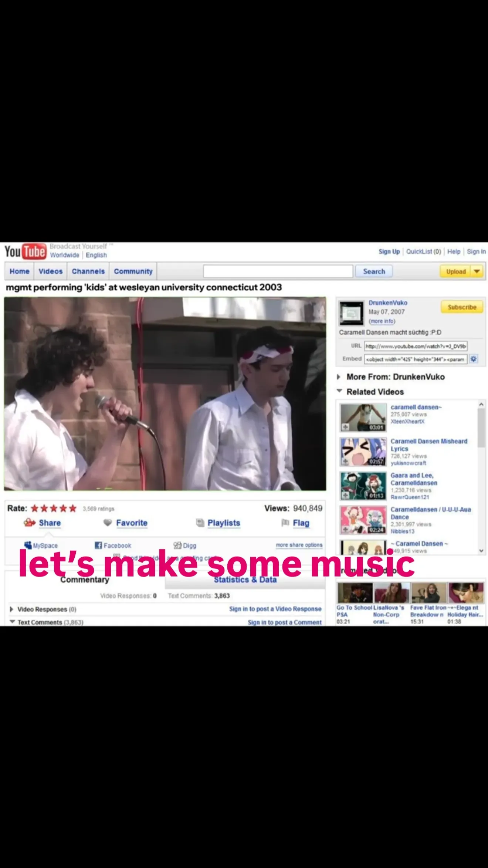Expand the Video Responses (0) section
488x868 pixels.
[x=11, y=609]
